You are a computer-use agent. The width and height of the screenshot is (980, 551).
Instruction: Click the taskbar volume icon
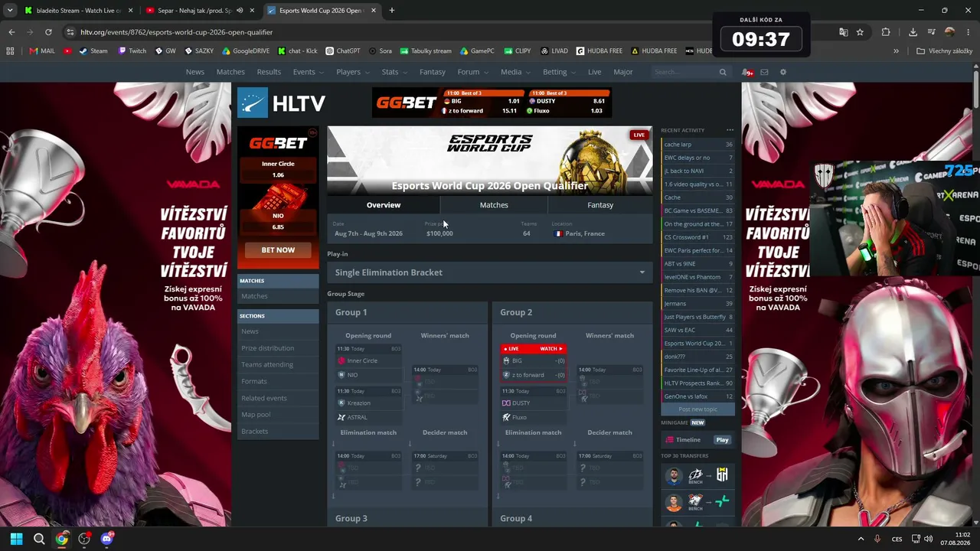(928, 539)
